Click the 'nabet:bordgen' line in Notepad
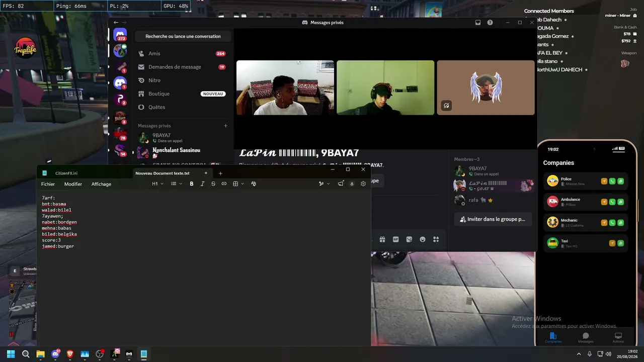The image size is (644, 362). click(59, 222)
